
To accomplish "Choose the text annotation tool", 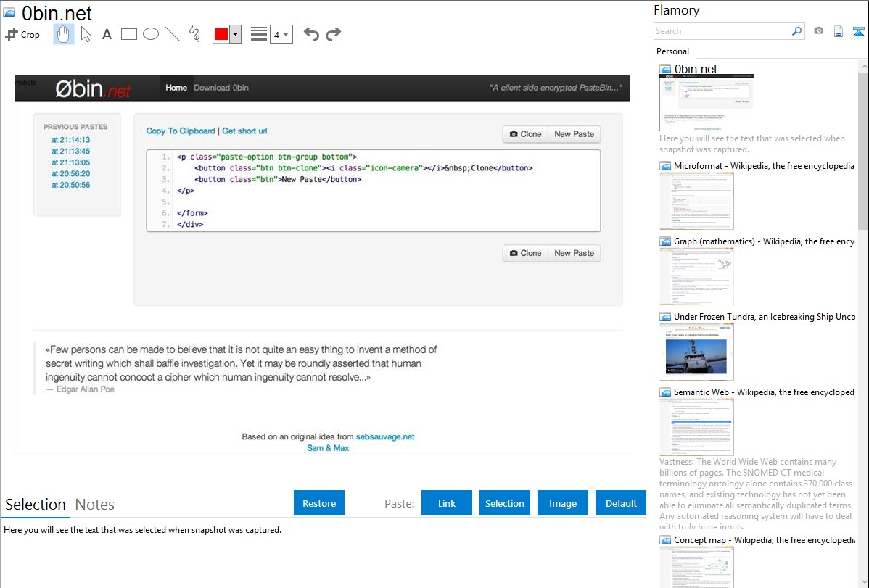I will point(107,34).
